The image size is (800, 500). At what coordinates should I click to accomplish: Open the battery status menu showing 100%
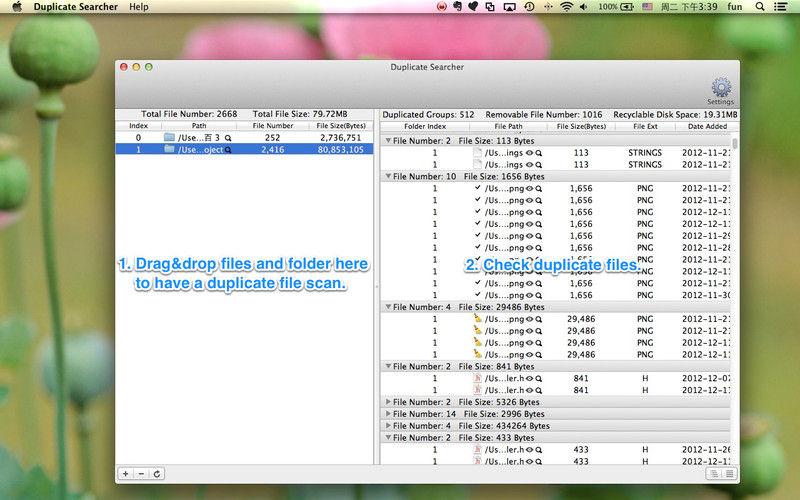click(x=616, y=7)
